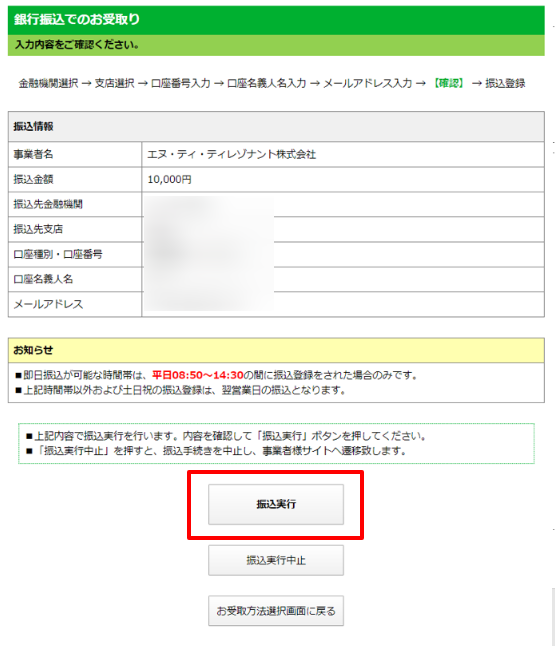This screenshot has width=555, height=646.
Task: Click the 振込実行 button
Action: 276,504
